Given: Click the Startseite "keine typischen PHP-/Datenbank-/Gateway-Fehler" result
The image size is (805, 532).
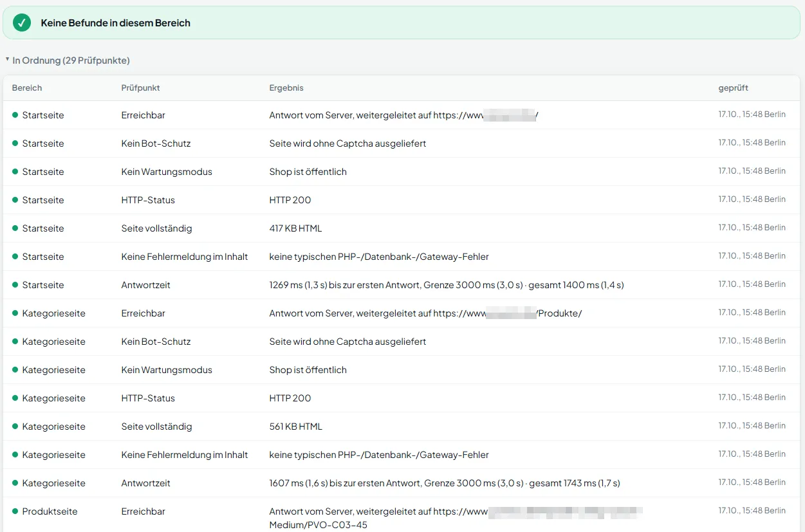Looking at the screenshot, I should (x=379, y=257).
